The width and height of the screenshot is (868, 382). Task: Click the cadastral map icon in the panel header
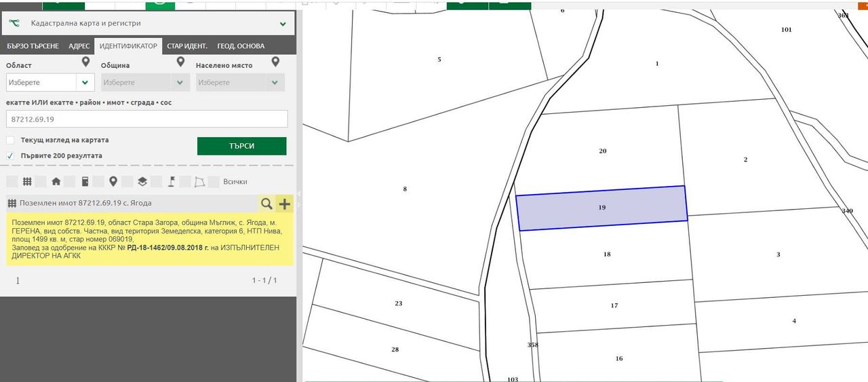(x=14, y=23)
